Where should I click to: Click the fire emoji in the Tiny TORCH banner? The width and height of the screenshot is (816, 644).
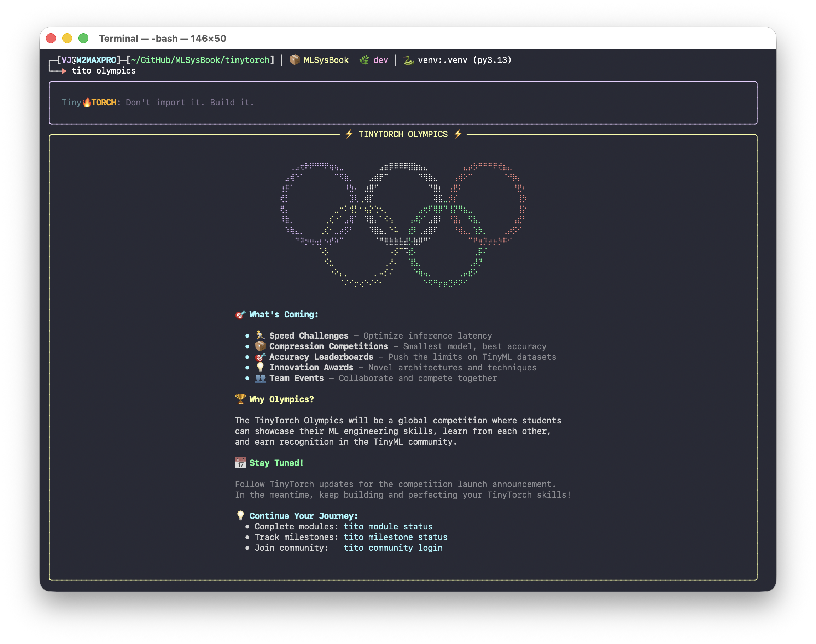87,102
